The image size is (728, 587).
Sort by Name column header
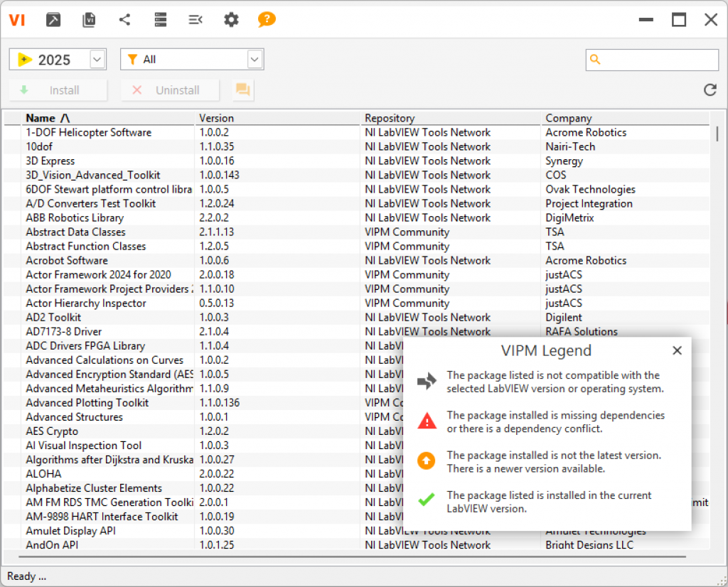(108, 119)
